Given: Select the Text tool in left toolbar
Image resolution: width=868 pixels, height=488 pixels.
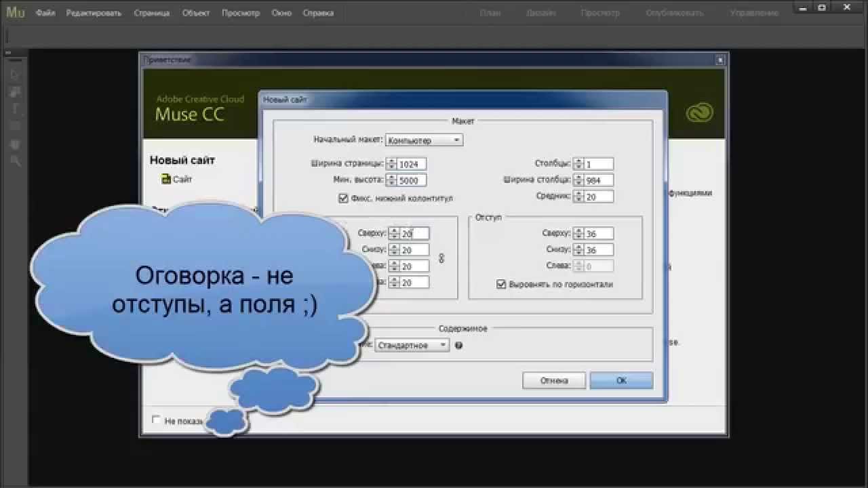Looking at the screenshot, I should pyautogui.click(x=15, y=109).
